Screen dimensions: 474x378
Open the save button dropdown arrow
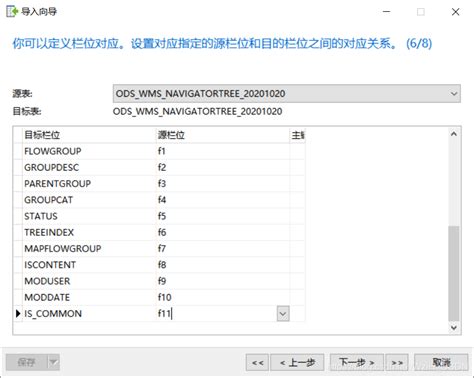click(53, 362)
